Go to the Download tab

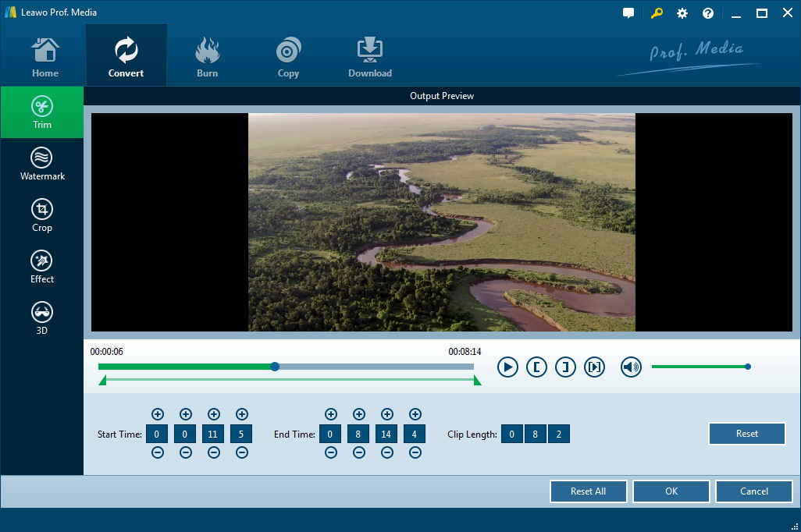click(x=370, y=55)
